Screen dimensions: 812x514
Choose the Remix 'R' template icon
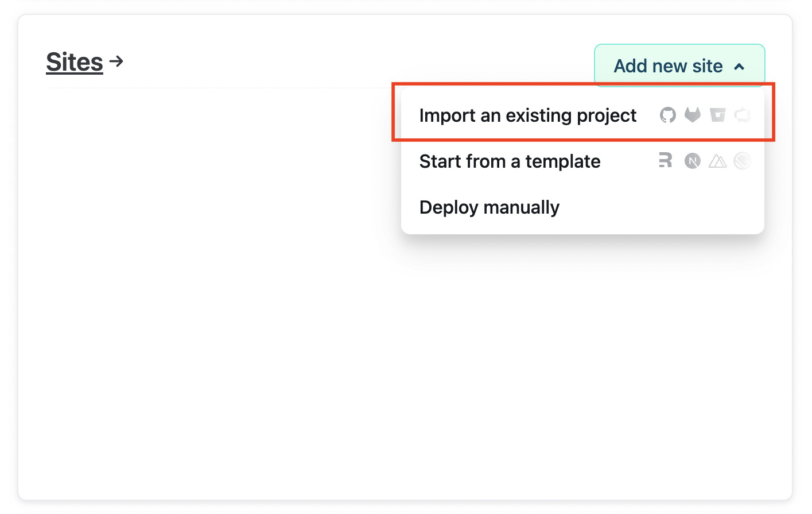pyautogui.click(x=666, y=160)
